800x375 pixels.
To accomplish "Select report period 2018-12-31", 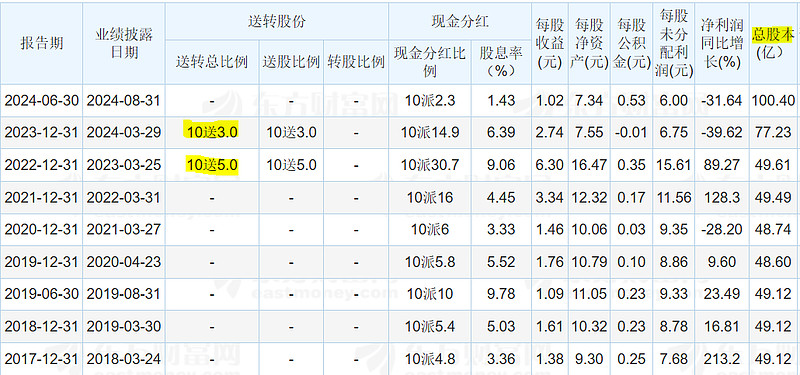I will (42, 327).
